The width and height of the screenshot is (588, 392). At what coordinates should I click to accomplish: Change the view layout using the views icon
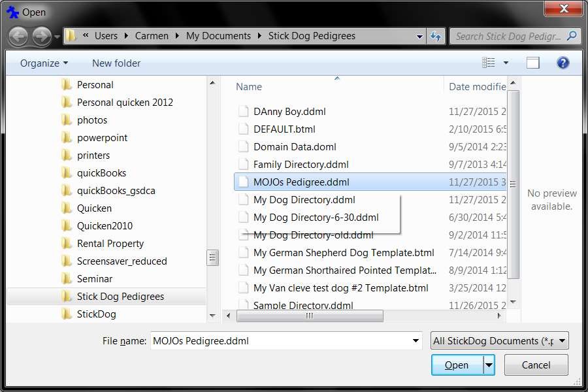coord(489,62)
